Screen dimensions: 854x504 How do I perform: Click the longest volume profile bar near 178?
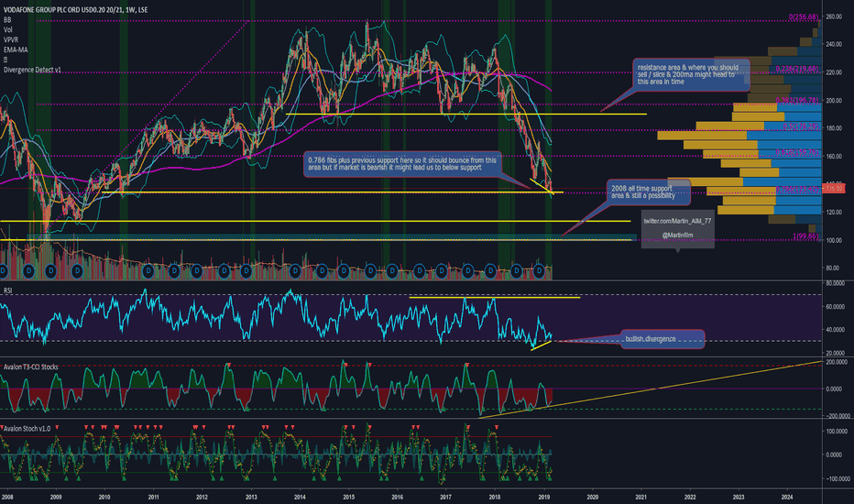pyautogui.click(x=739, y=135)
